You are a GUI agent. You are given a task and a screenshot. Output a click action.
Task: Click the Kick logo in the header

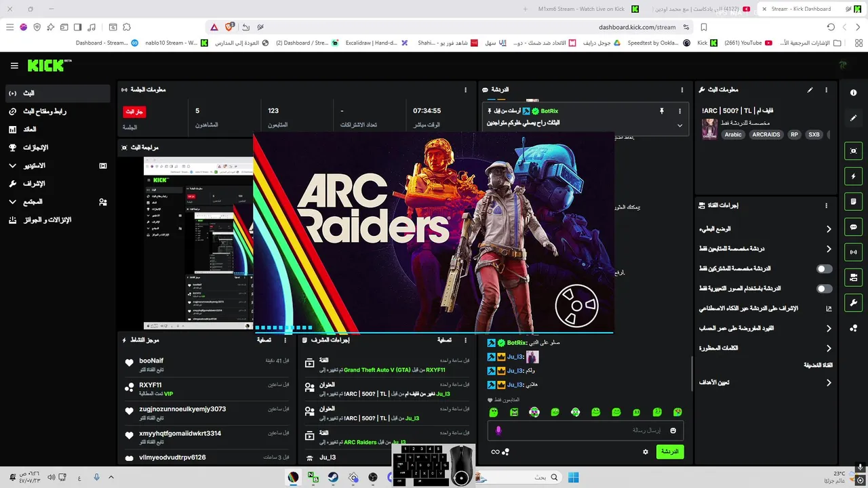[49, 65]
